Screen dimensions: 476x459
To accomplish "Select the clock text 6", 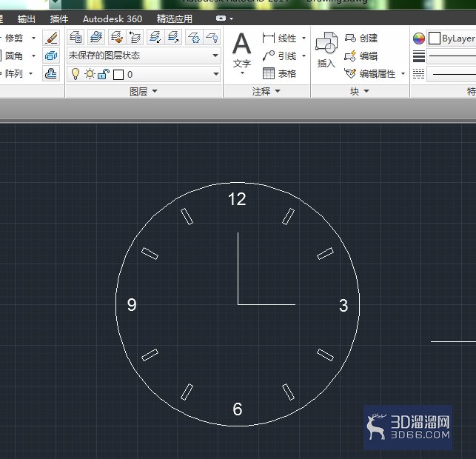I will pos(238,409).
